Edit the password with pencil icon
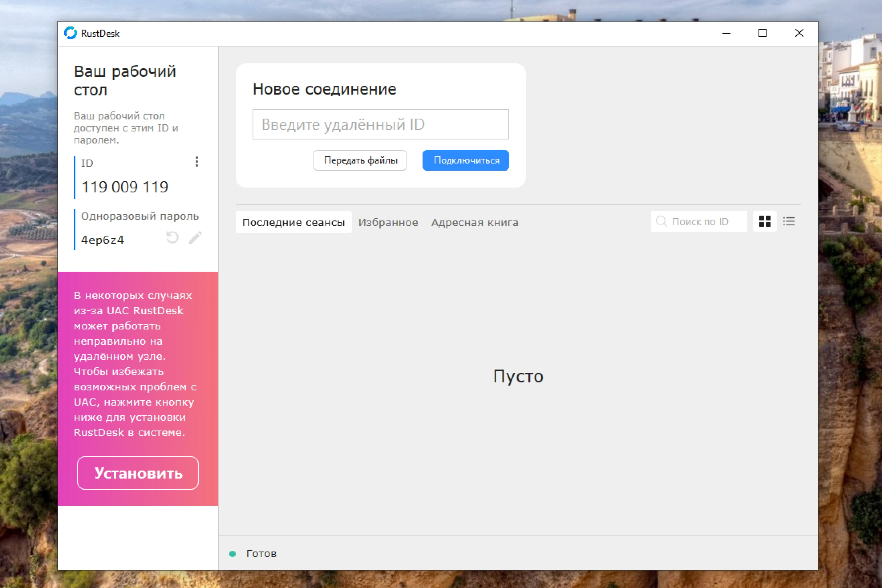The width and height of the screenshot is (882, 588). [196, 237]
